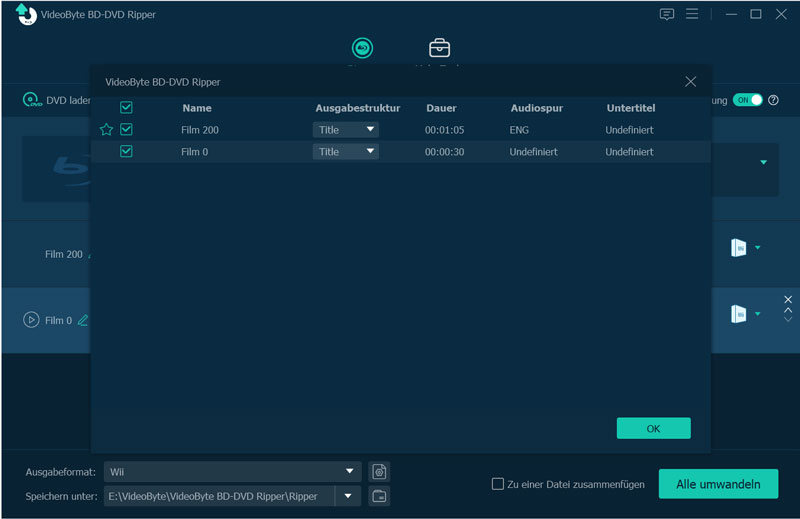Click the DVD laden disc icon
The image size is (800, 519).
pos(32,100)
